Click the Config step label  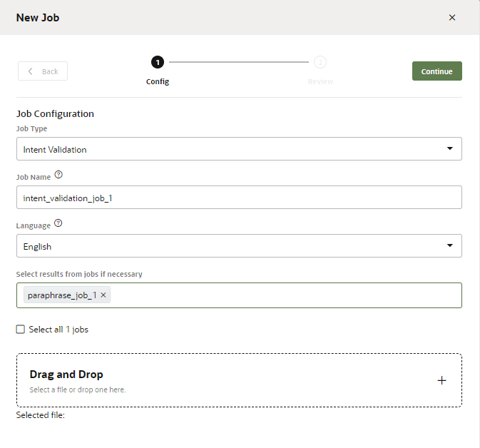point(158,81)
